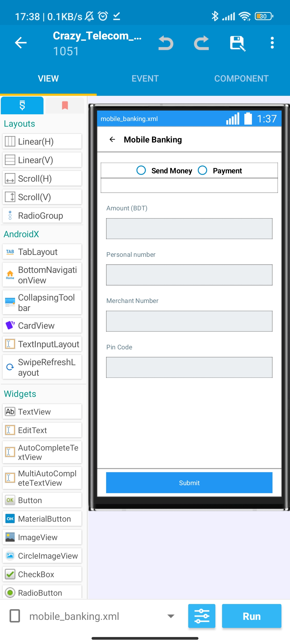This screenshot has height=644, width=290.
Task: Switch to the COMPONENT tab
Action: [x=241, y=79]
